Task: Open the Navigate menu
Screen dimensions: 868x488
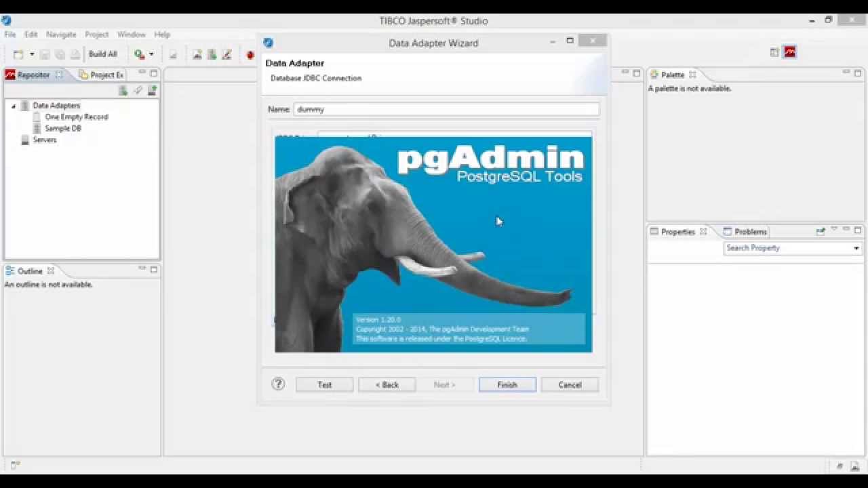Action: pyautogui.click(x=61, y=34)
